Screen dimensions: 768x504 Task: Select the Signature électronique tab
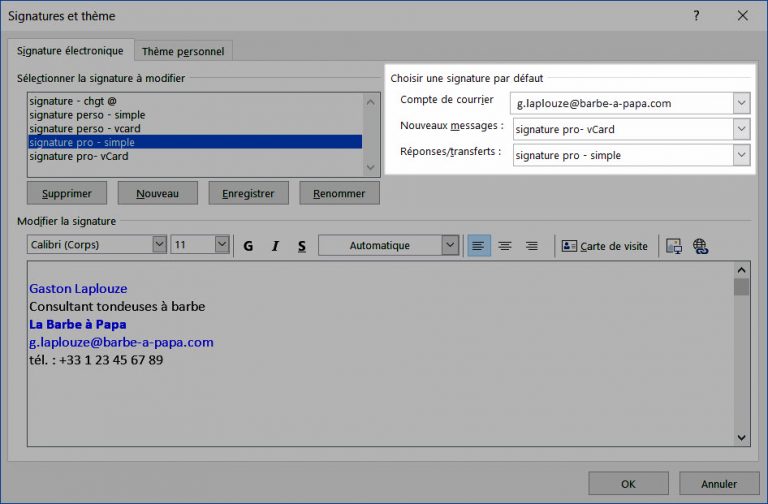(x=69, y=50)
